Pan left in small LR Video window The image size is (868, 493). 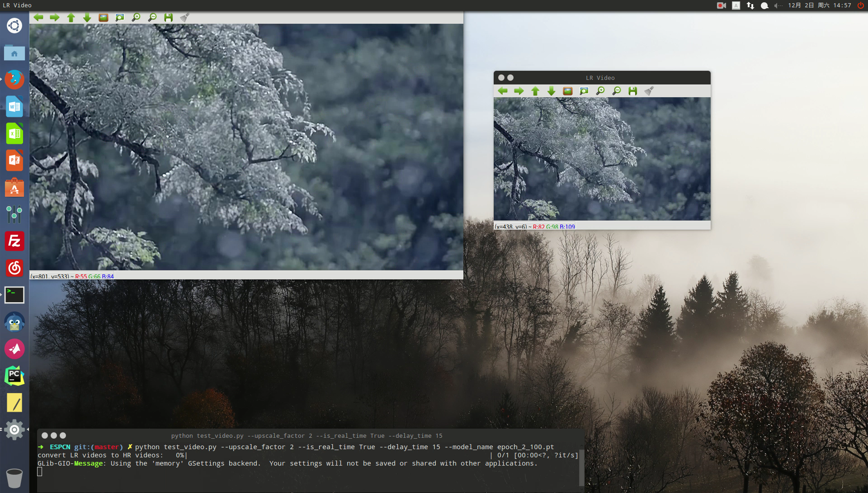pos(502,91)
